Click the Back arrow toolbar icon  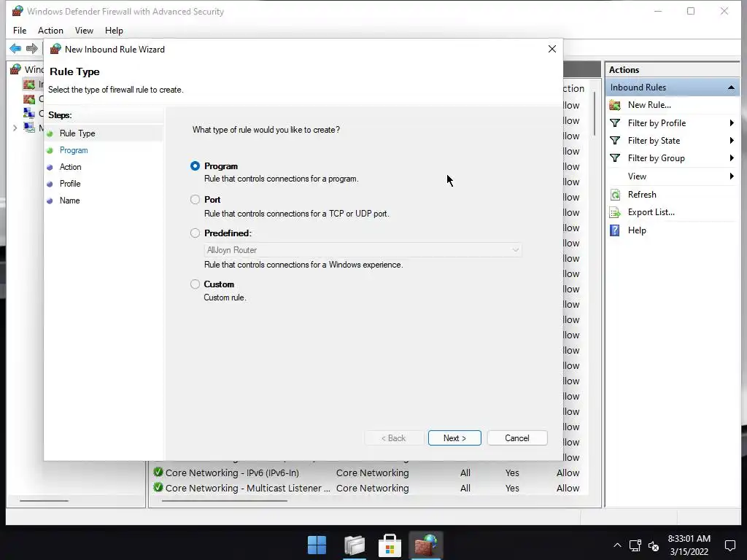pos(15,48)
